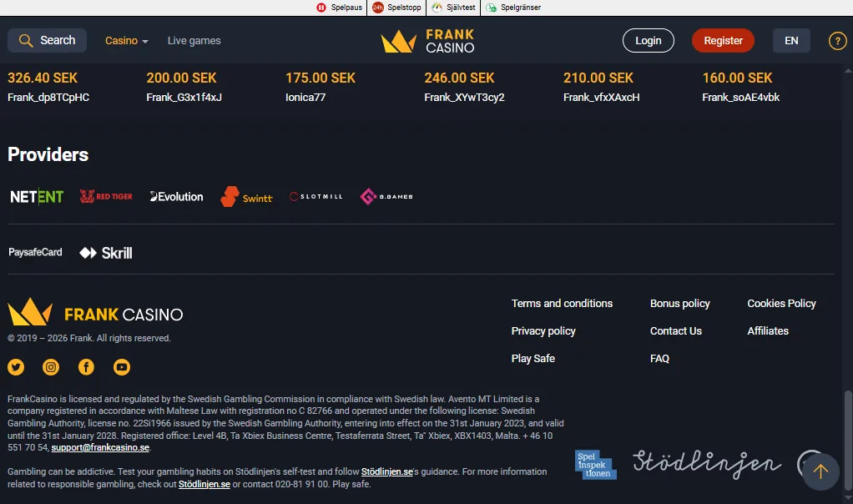
Task: Select winner Frank_G3x1f4xJ
Action: 184,98
